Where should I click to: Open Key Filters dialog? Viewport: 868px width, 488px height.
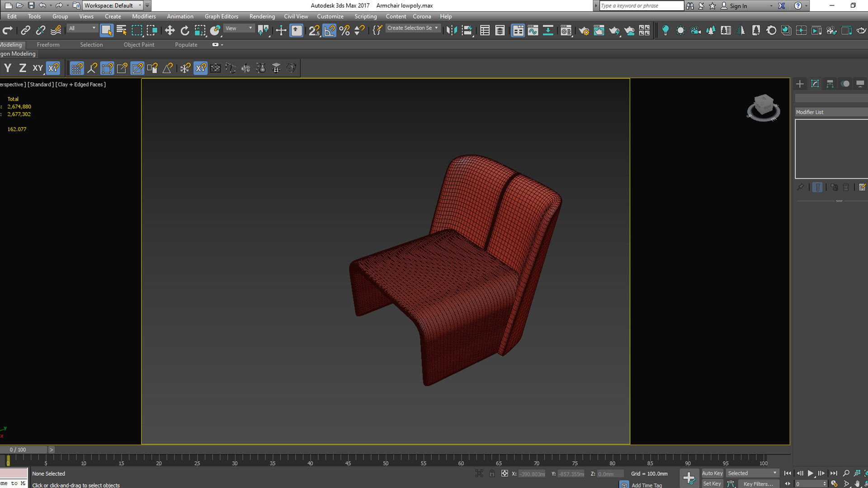(x=758, y=483)
